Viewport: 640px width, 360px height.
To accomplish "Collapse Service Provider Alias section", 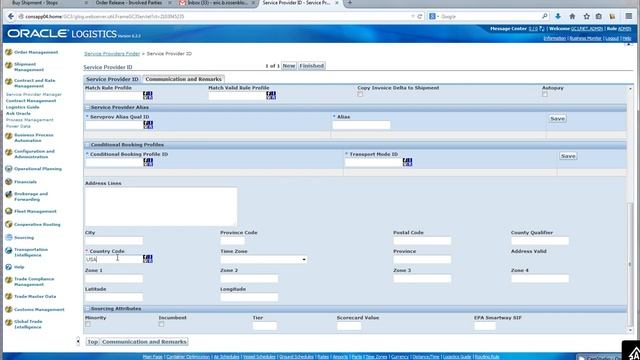I will pyautogui.click(x=87, y=107).
